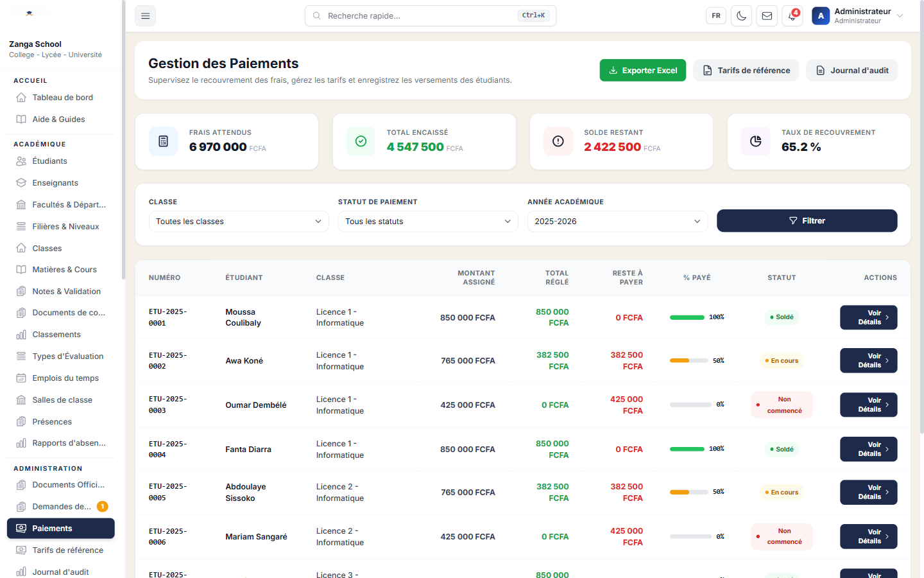Toggle the hamburger sidebar menu button

145,16
